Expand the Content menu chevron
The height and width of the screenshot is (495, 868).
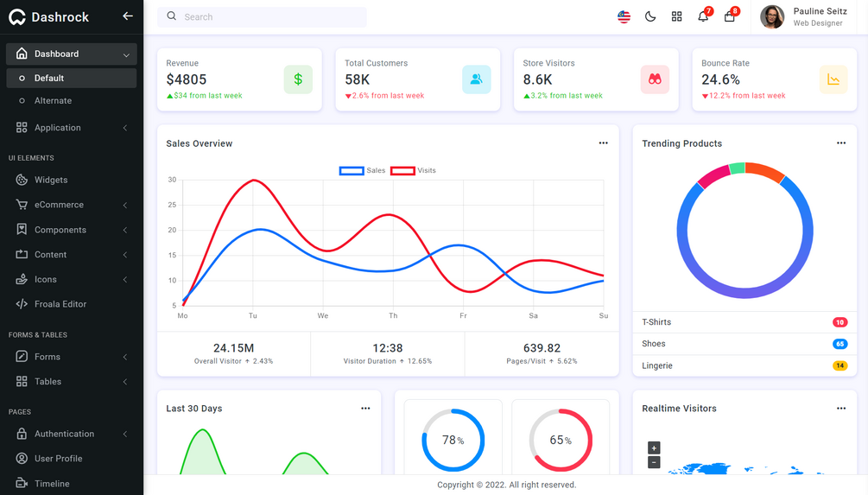(x=125, y=255)
